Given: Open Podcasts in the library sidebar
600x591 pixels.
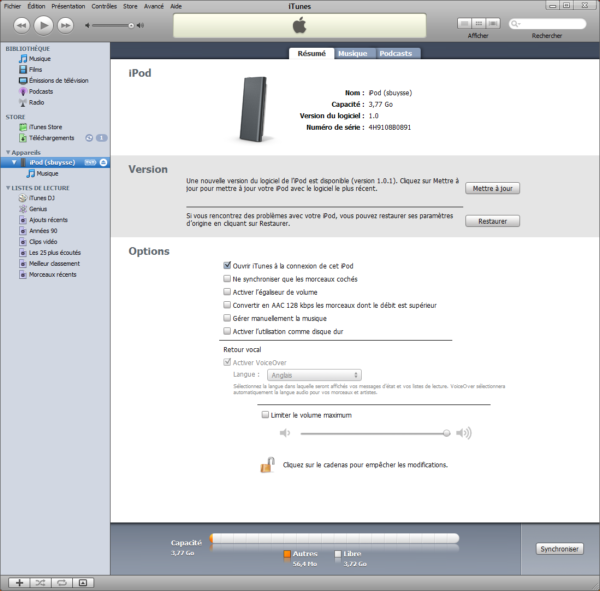Looking at the screenshot, I should click(41, 91).
